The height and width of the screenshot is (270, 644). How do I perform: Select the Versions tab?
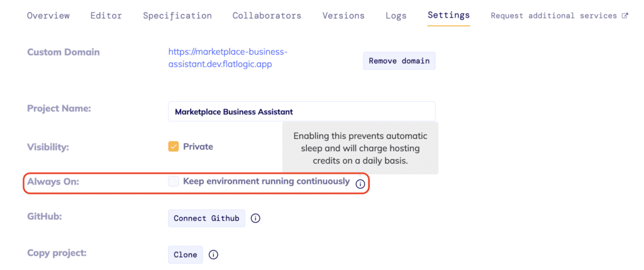coord(343,16)
